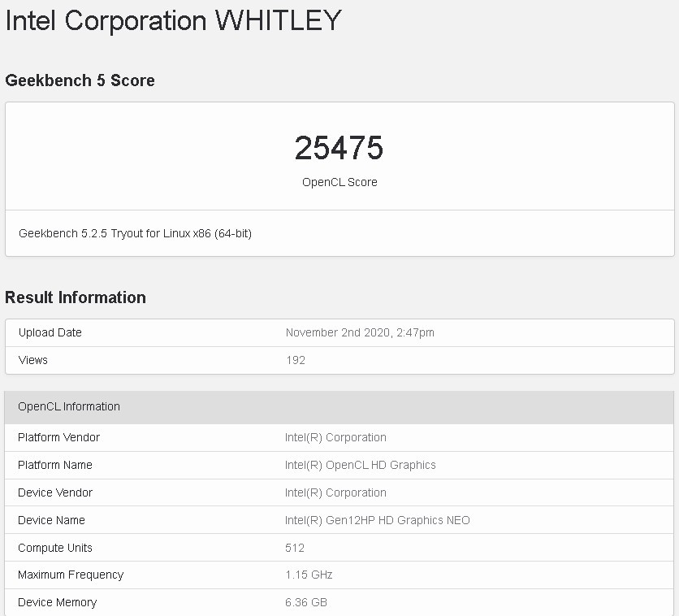Click the Device Name label
The image size is (679, 616).
point(51,520)
